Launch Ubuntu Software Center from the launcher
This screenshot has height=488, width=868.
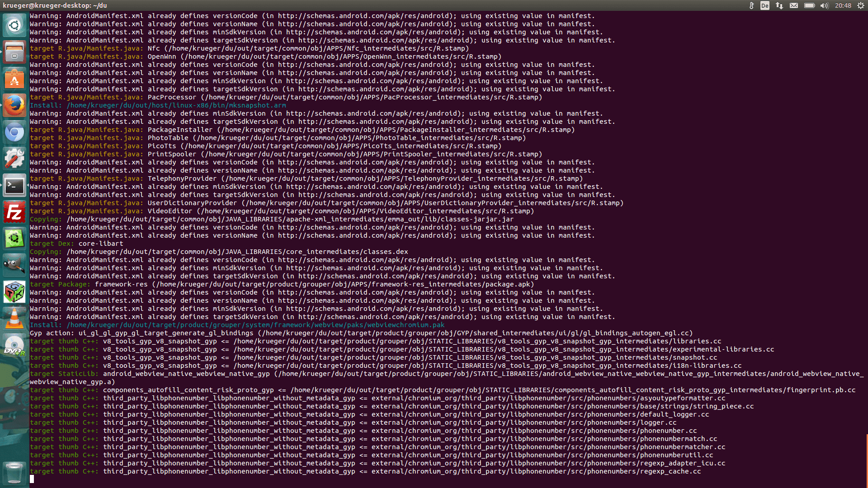pyautogui.click(x=14, y=80)
